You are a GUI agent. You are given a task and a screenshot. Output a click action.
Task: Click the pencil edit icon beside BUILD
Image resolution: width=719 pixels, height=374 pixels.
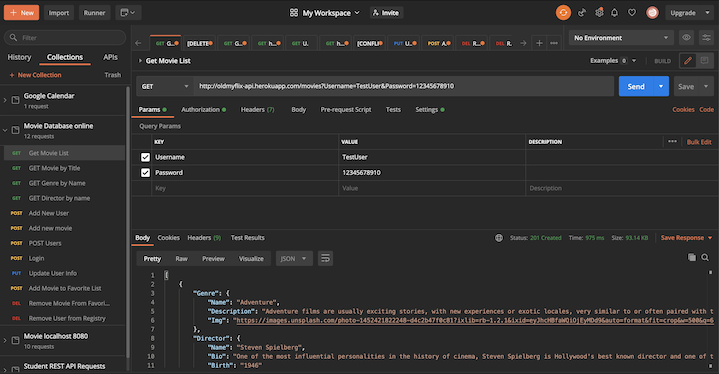pyautogui.click(x=688, y=60)
